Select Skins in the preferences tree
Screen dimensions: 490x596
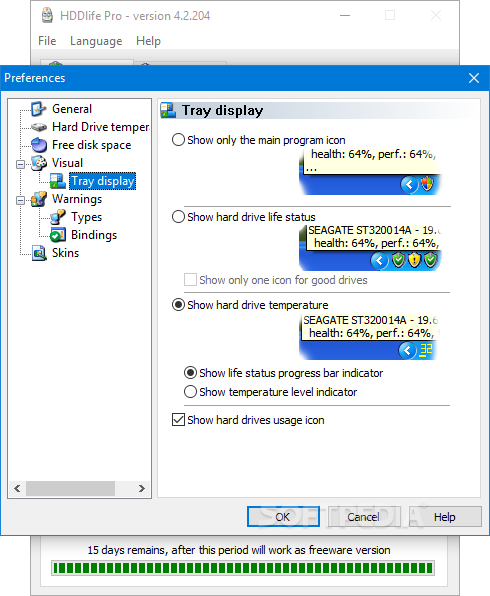(65, 253)
